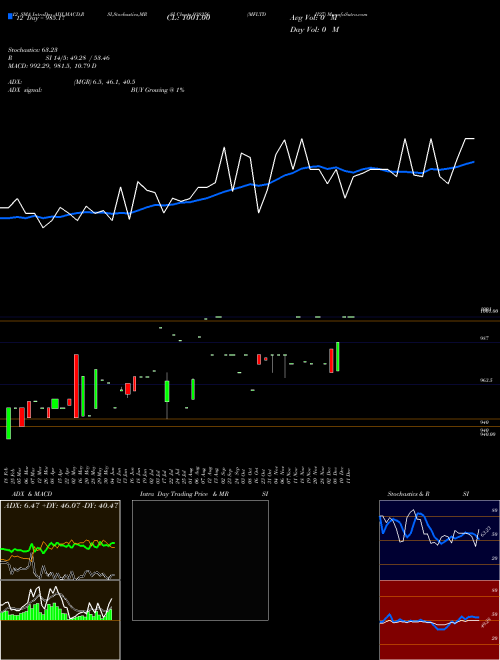Click the last red candlestick beside the green one
The image size is (500, 660).
coord(331,361)
